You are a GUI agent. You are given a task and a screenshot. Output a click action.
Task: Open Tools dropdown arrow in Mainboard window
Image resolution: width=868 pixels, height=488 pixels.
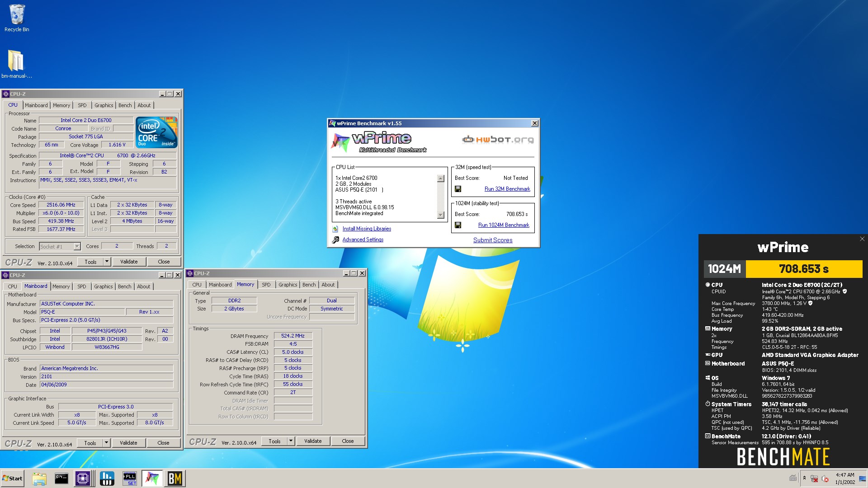pyautogui.click(x=106, y=443)
